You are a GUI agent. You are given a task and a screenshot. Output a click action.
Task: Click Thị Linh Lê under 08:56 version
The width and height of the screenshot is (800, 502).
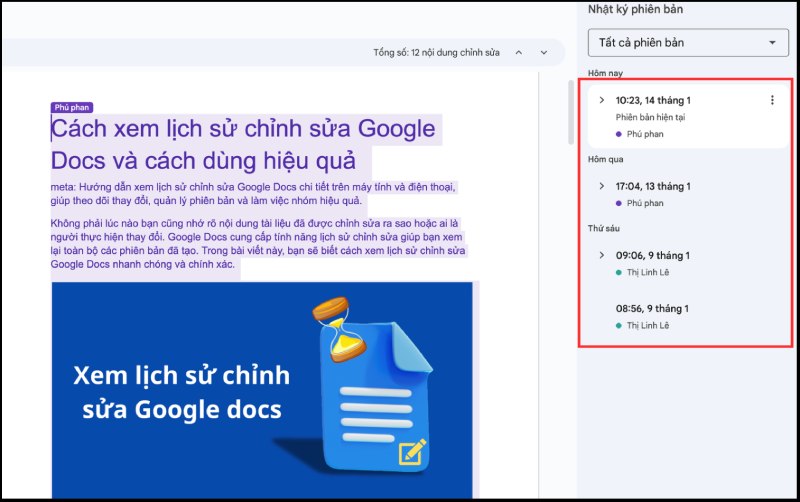pyautogui.click(x=647, y=325)
